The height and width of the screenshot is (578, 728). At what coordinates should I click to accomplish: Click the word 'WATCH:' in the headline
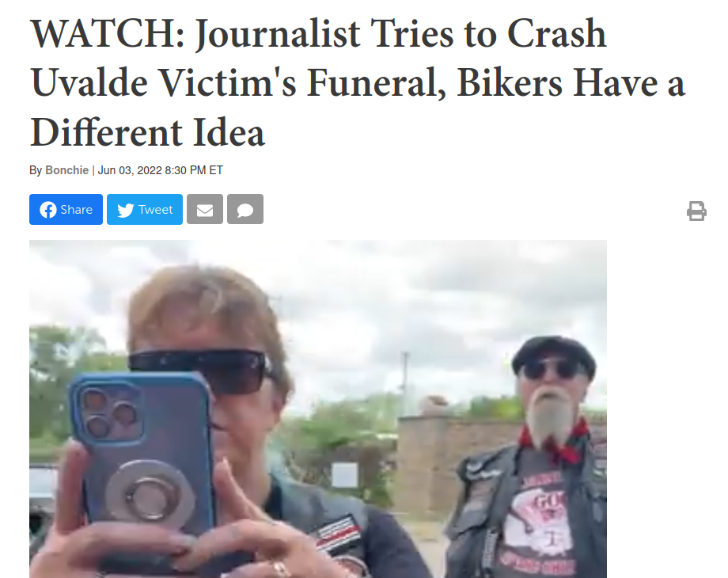(x=108, y=33)
